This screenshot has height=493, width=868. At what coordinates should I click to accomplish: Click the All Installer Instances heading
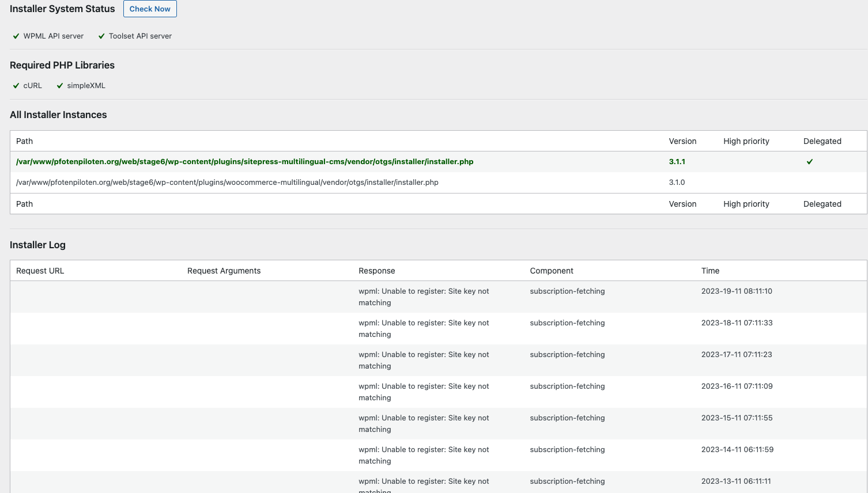tap(58, 115)
